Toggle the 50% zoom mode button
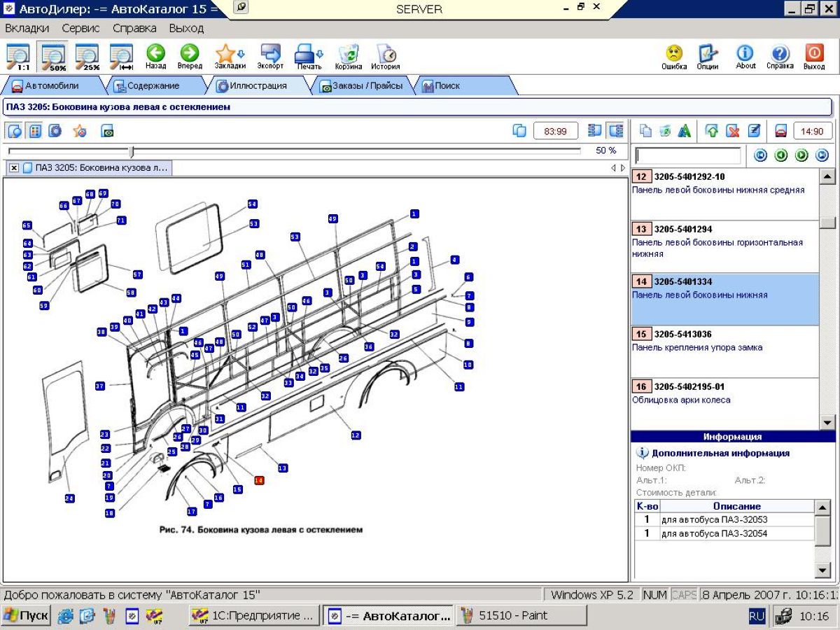The height and width of the screenshot is (630, 840). pos(53,56)
